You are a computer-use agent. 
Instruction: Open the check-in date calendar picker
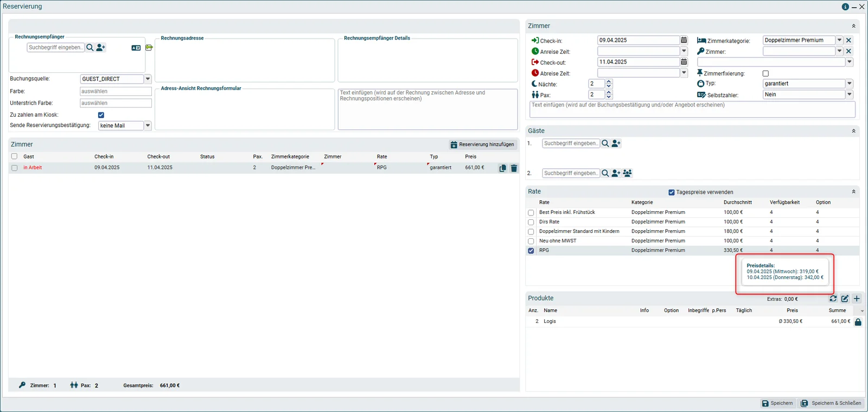tap(684, 40)
